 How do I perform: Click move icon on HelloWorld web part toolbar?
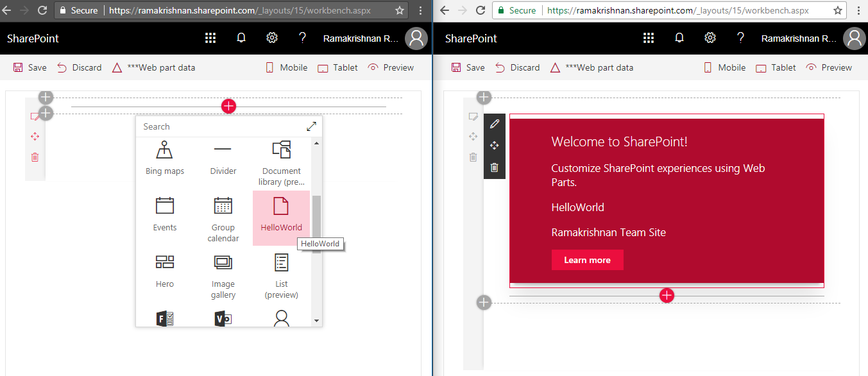pyautogui.click(x=494, y=146)
